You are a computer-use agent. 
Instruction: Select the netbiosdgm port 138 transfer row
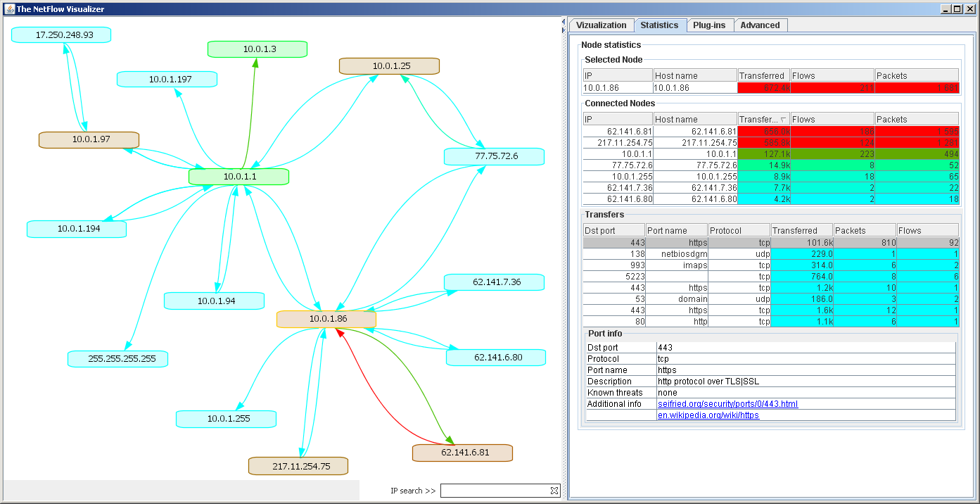[x=771, y=254]
